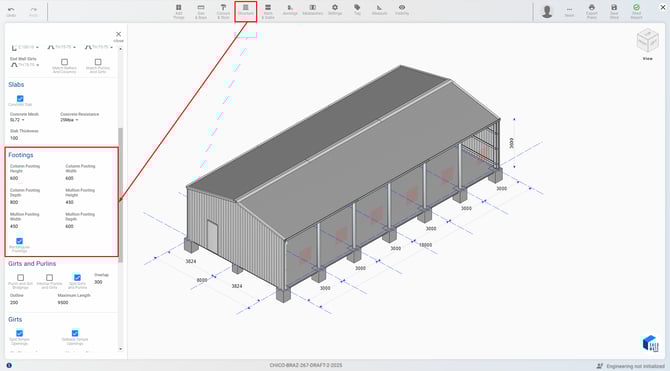The width and height of the screenshot is (670, 371).
Task: Select the Settings gear icon
Action: coord(335,10)
